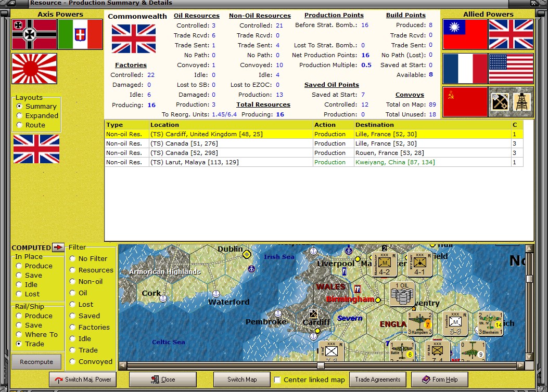The image size is (548, 392).
Task: Filter by Resources
Action: 92,270
